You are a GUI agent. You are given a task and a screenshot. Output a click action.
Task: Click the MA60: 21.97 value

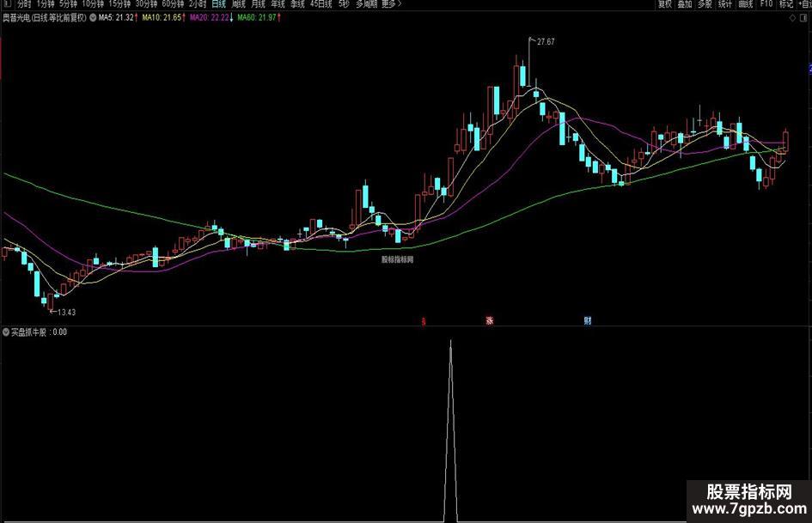pyautogui.click(x=257, y=18)
